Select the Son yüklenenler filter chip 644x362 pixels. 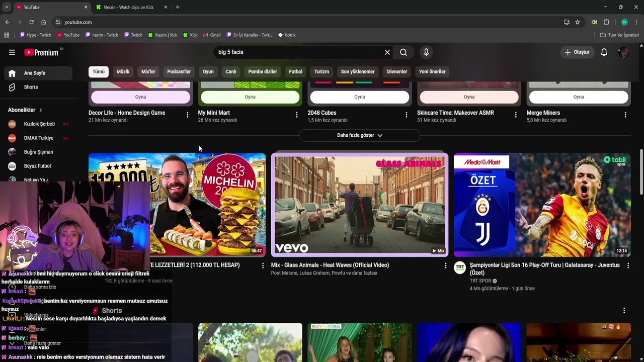pyautogui.click(x=358, y=71)
